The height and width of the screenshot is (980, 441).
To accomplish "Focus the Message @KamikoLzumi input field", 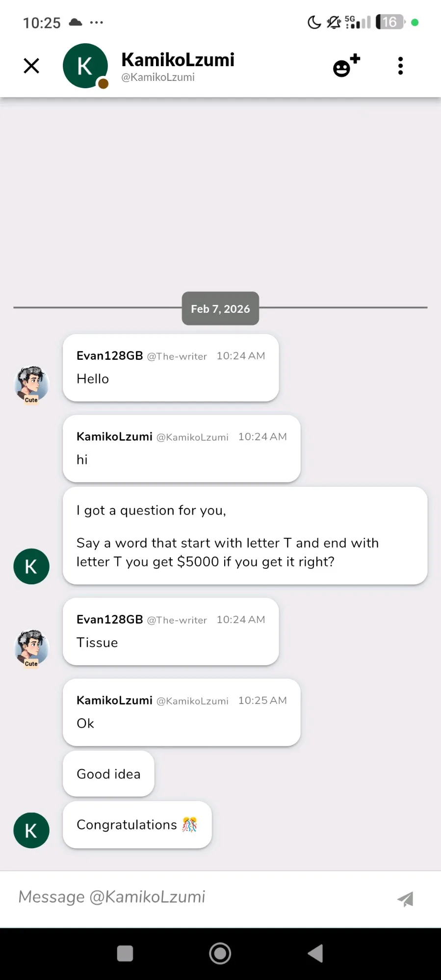I will coord(196,897).
